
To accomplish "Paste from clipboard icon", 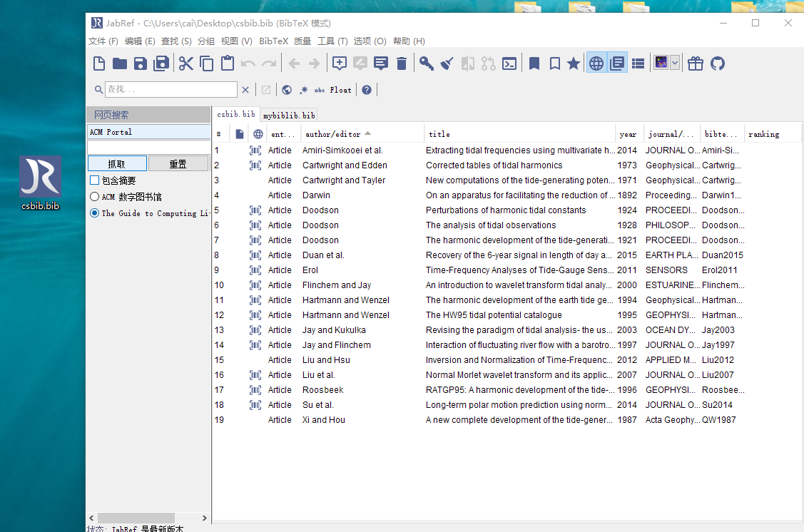I will [x=227, y=63].
